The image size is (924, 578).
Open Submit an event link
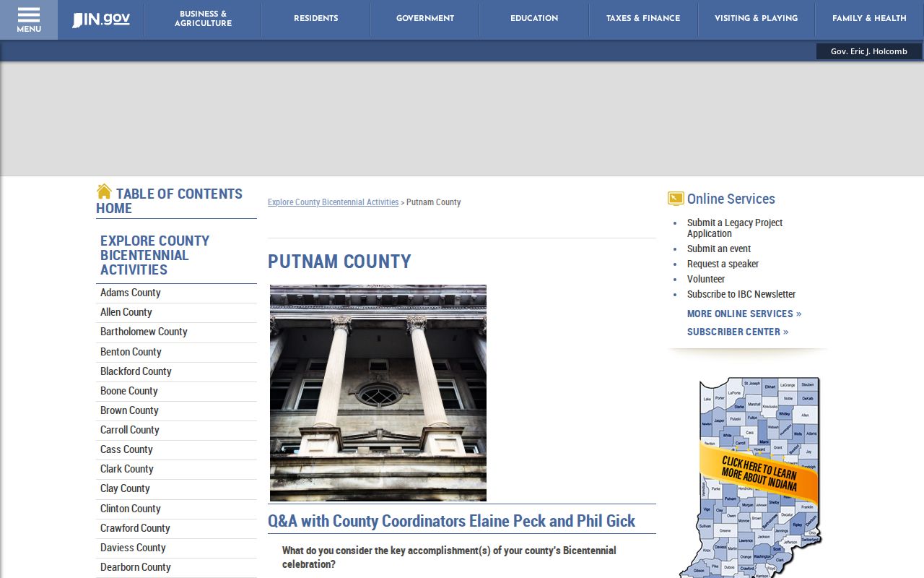719,249
